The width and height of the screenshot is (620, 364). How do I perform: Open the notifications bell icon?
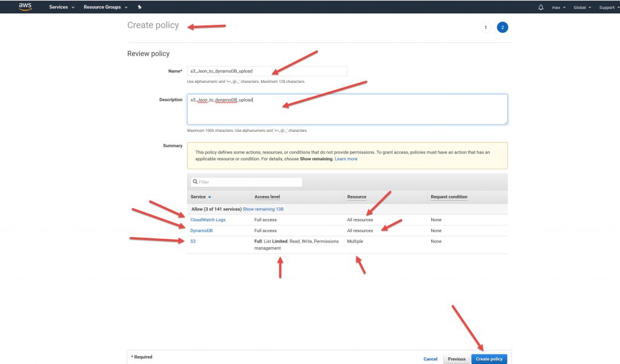(541, 7)
